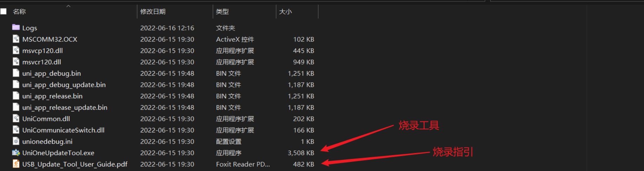Select the uni_app_release_update.bin file name
The width and height of the screenshot is (644, 171).
(65, 107)
